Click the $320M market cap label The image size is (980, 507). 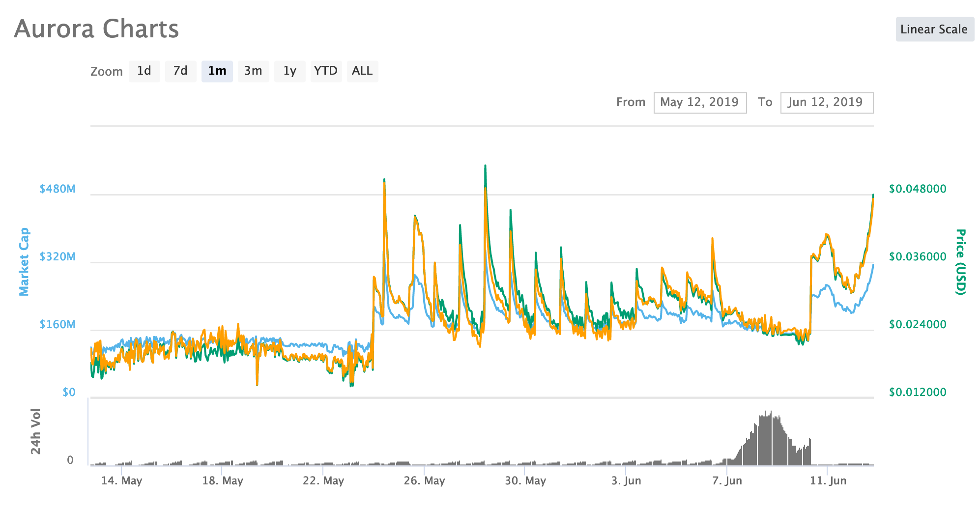(58, 257)
